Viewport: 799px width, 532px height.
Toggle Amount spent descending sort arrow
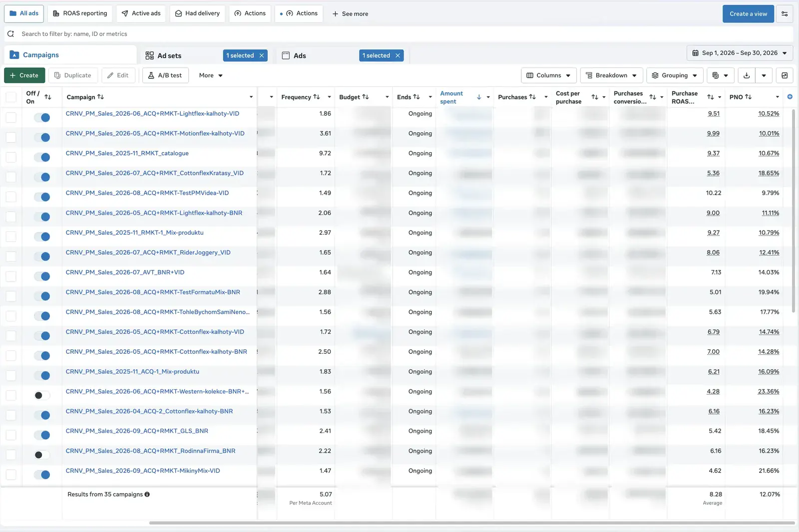[479, 97]
